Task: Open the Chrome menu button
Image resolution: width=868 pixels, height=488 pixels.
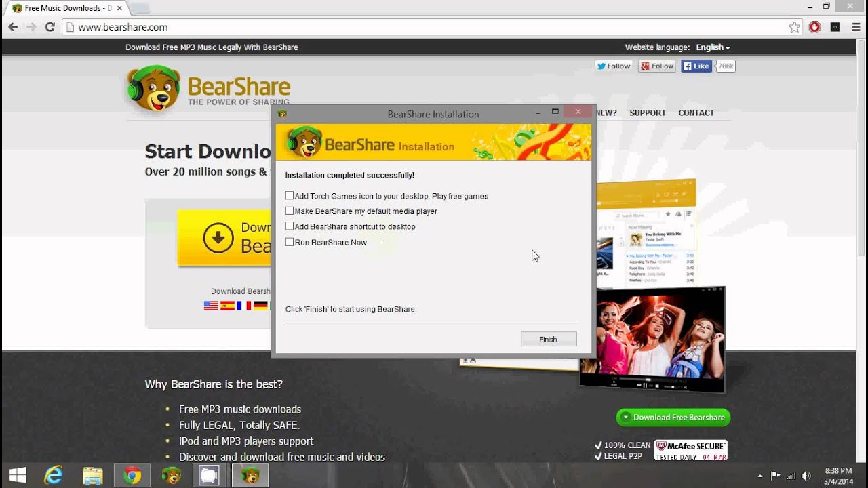Action: coord(856,27)
